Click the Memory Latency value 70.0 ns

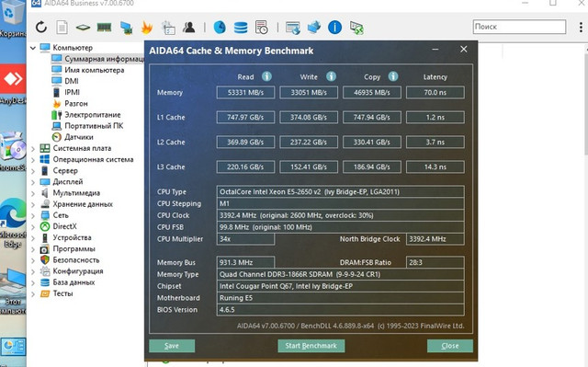pos(435,92)
